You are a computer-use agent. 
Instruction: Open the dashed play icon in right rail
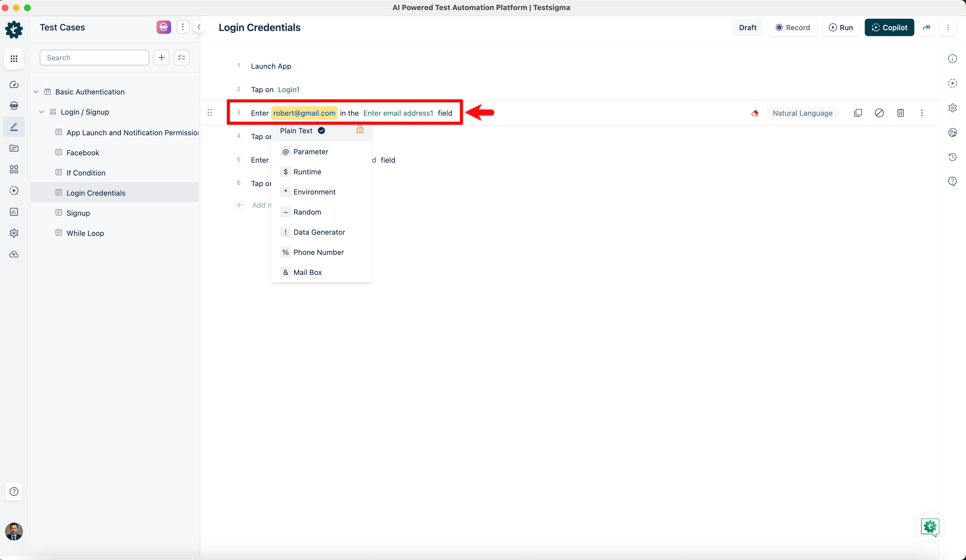click(x=953, y=83)
